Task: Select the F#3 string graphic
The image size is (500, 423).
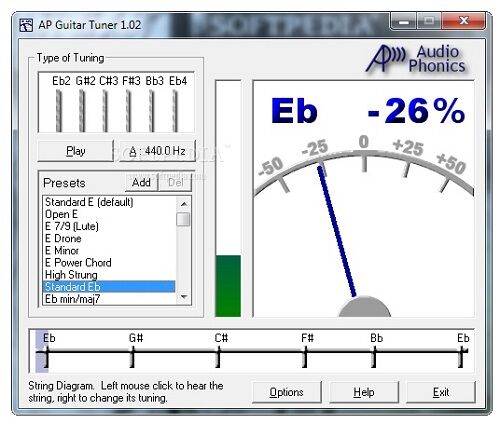Action: point(129,110)
